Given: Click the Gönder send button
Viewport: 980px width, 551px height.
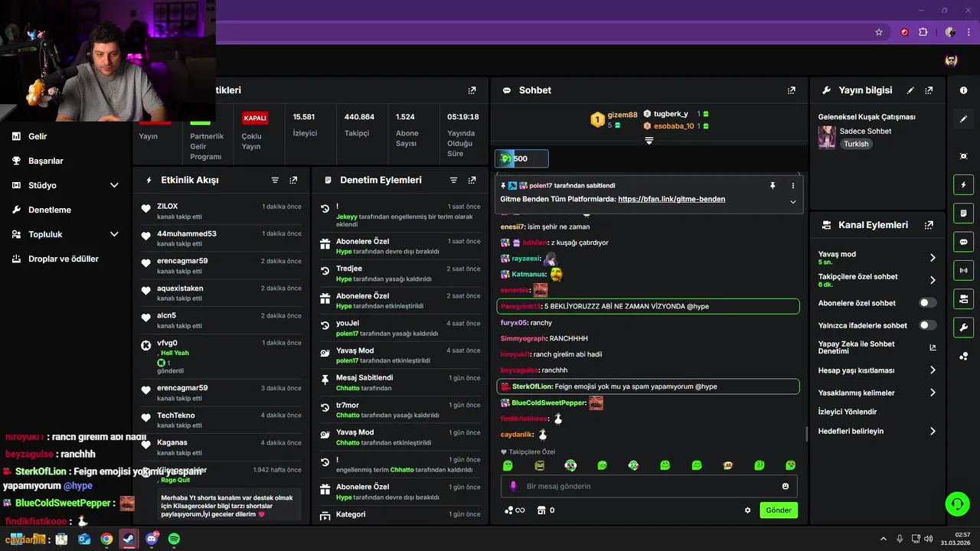Looking at the screenshot, I should (x=779, y=510).
